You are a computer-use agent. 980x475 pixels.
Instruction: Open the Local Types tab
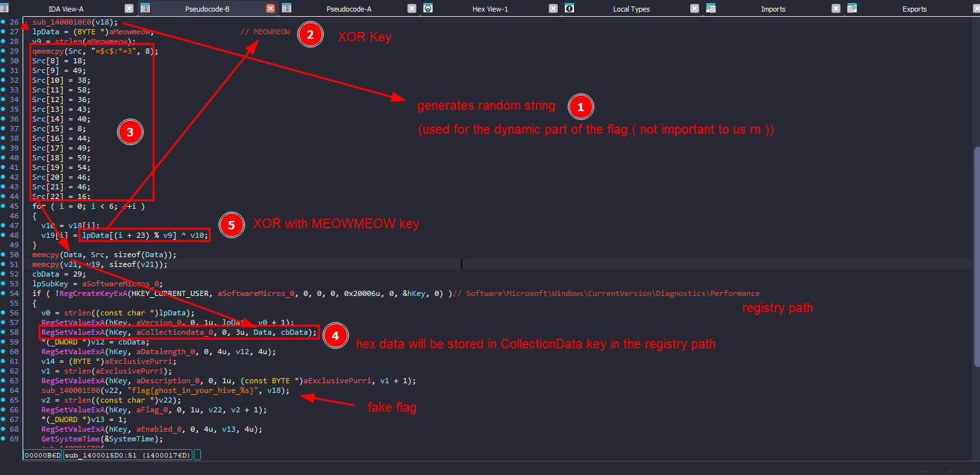tap(631, 9)
